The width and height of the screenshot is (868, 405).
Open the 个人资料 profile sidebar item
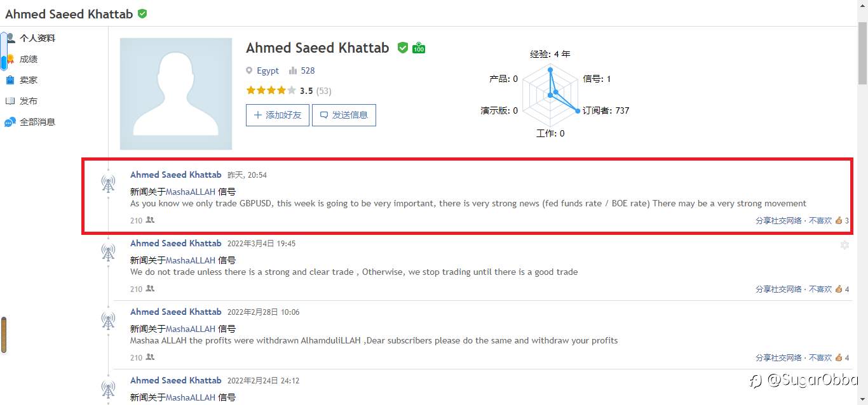click(37, 38)
